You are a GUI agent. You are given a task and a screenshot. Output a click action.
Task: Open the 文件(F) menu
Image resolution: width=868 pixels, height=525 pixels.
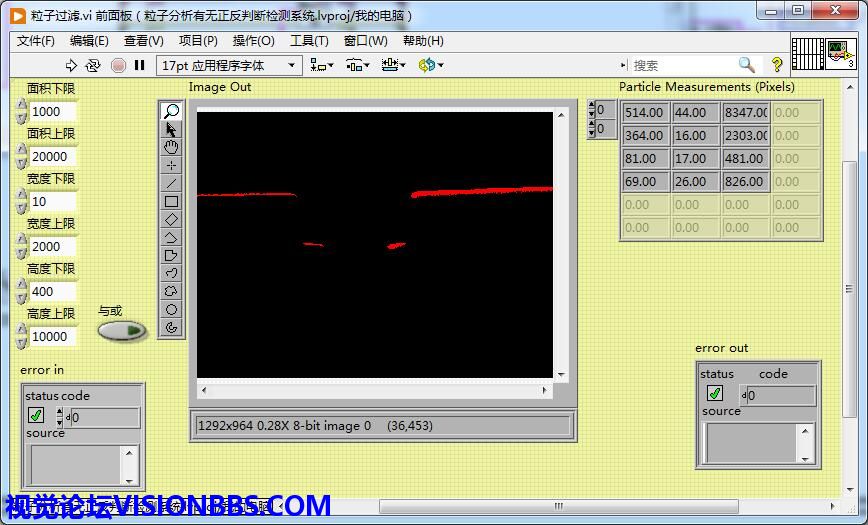click(36, 41)
